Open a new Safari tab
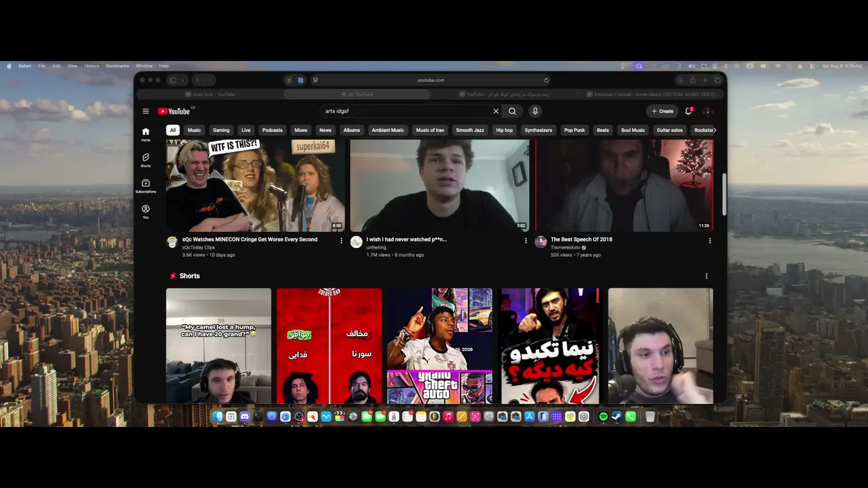Image resolution: width=868 pixels, height=488 pixels. (705, 80)
